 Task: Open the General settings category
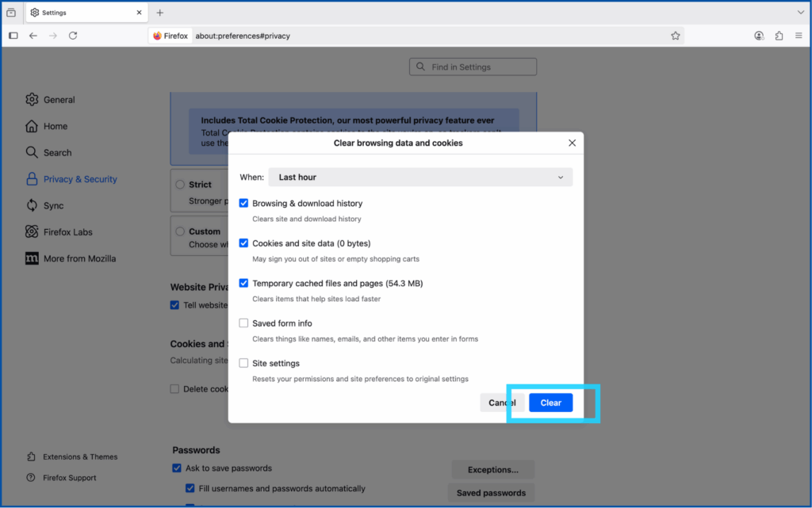click(59, 100)
